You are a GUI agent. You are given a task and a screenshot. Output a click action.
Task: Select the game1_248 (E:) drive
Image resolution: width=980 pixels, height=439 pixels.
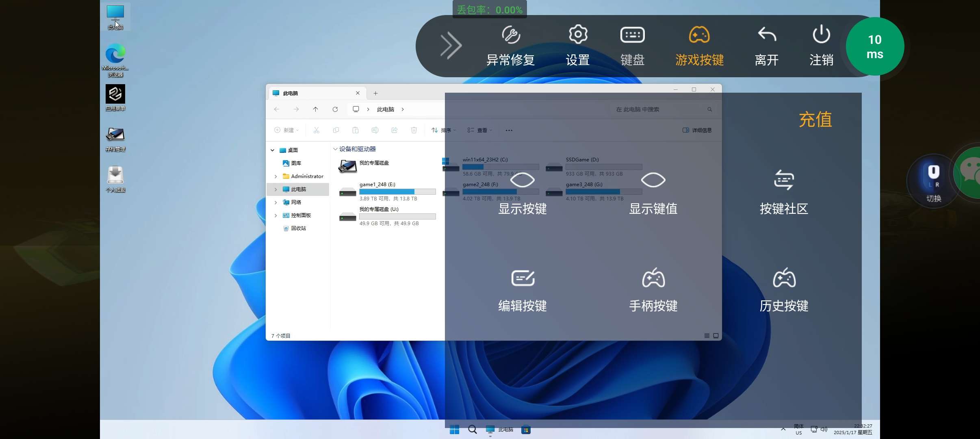tap(387, 191)
